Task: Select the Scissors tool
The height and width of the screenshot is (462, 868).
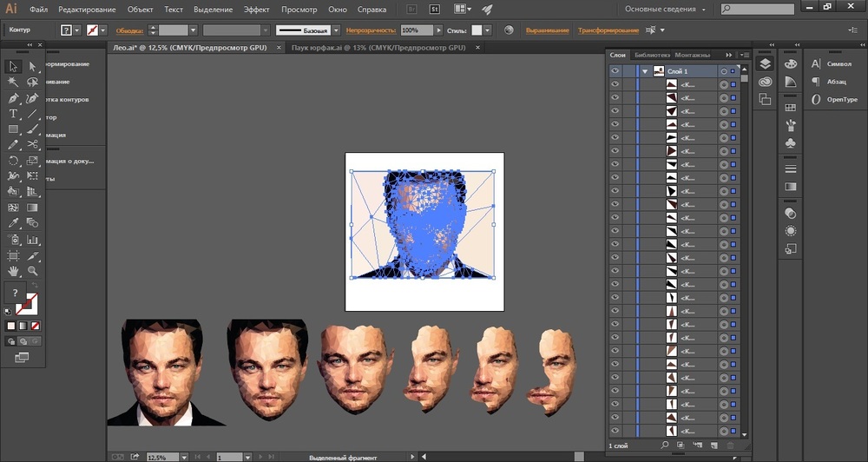Action: [x=33, y=145]
